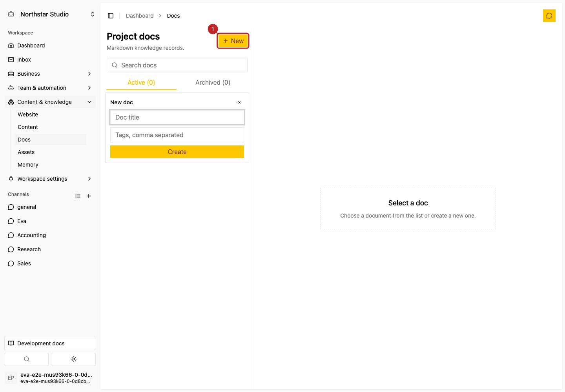Click the Development docs book icon
This screenshot has width=565, height=392.
(x=11, y=343)
